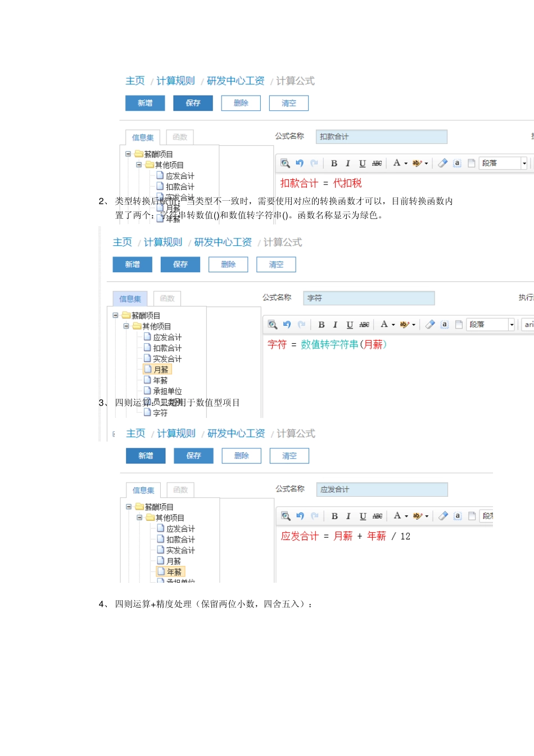Collapse 其他项目 node in the 字符 screenshot tree
The image size is (534, 756).
point(126,326)
